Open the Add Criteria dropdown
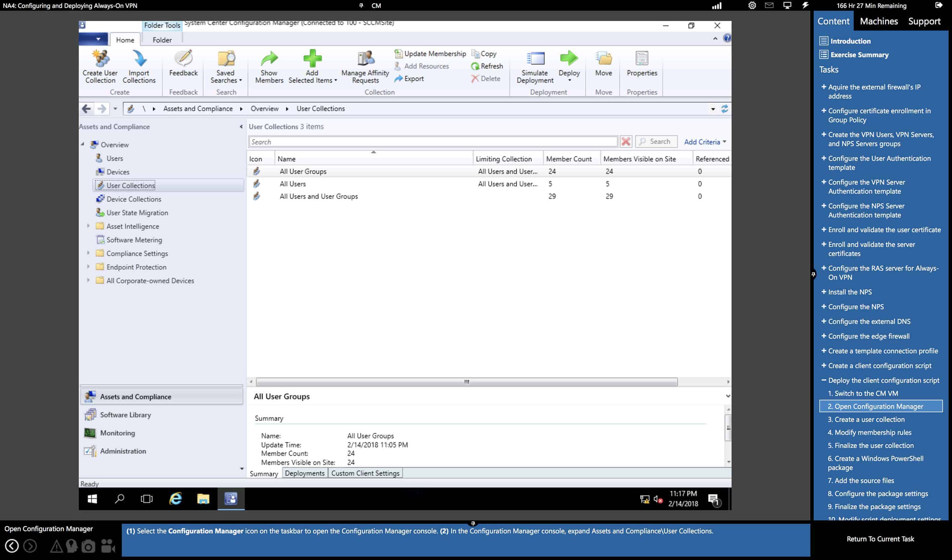Image resolution: width=952 pixels, height=560 pixels. [x=705, y=142]
